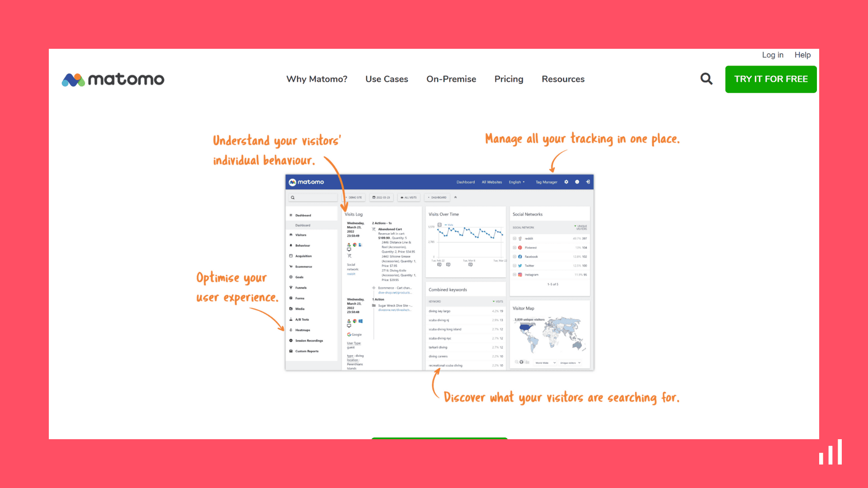Viewport: 868px width, 488px height.
Task: Click the Visitors sidebar icon
Action: pyautogui.click(x=292, y=235)
